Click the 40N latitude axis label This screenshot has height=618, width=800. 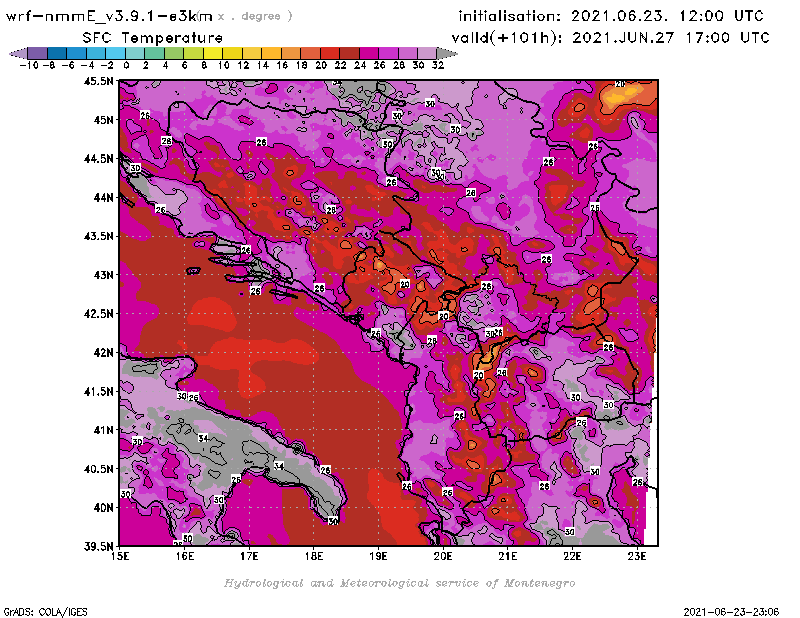tap(103, 508)
